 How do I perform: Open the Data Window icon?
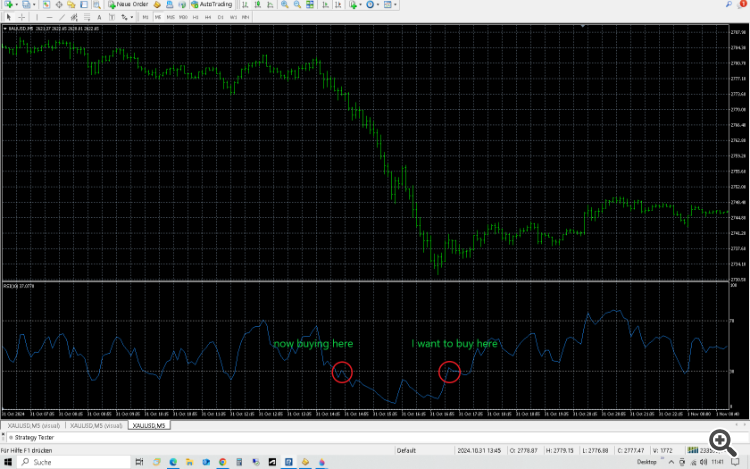point(59,4)
